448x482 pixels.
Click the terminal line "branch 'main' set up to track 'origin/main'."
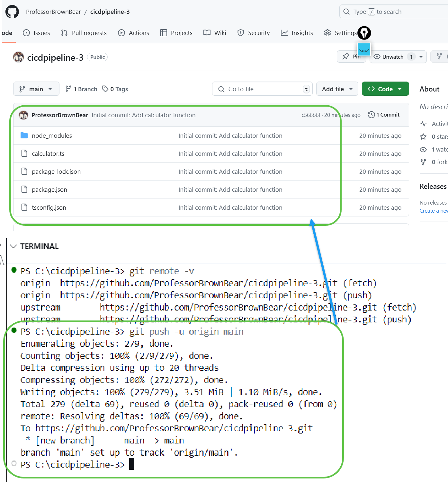click(x=129, y=453)
